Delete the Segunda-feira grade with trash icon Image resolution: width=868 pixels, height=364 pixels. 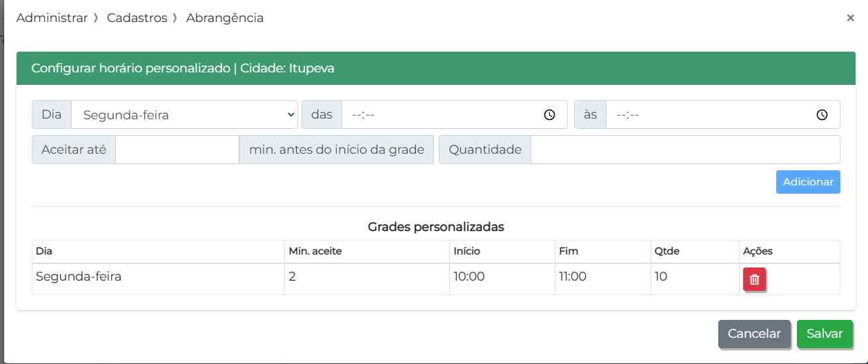[754, 279]
